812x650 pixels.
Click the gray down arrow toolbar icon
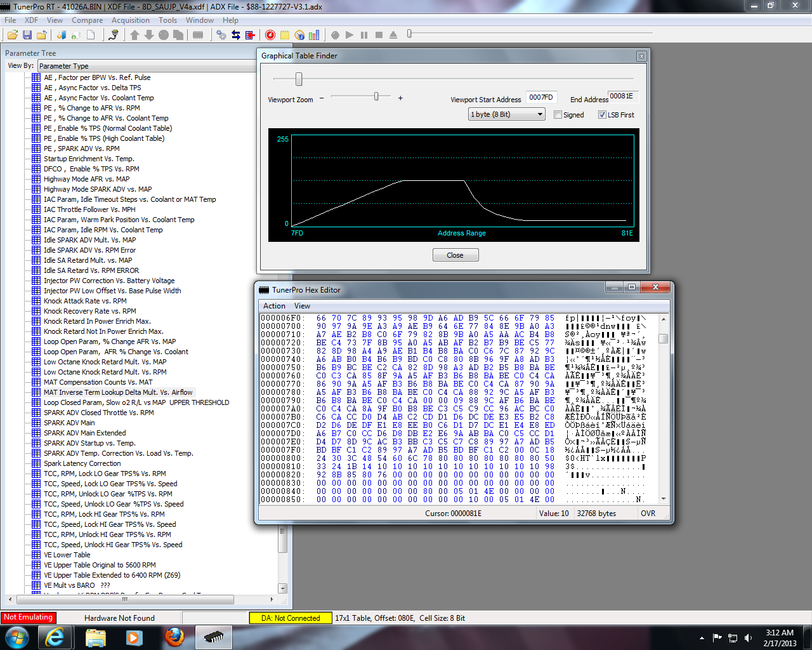pyautogui.click(x=149, y=35)
